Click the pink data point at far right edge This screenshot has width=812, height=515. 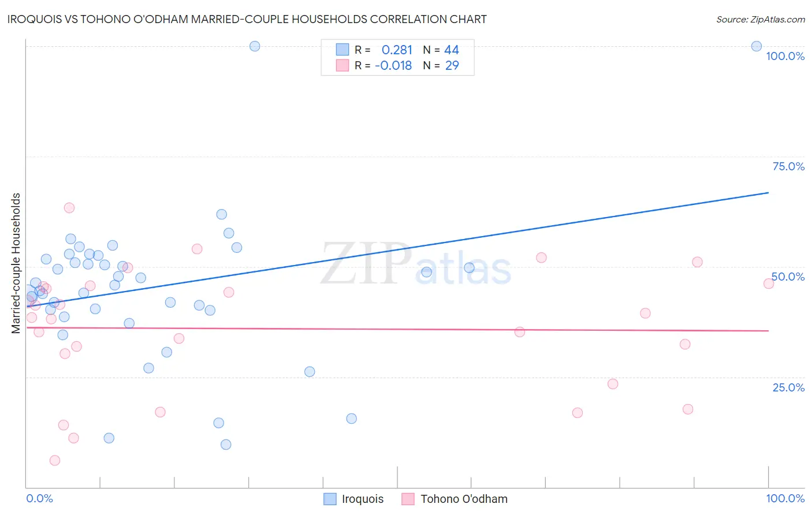point(769,283)
